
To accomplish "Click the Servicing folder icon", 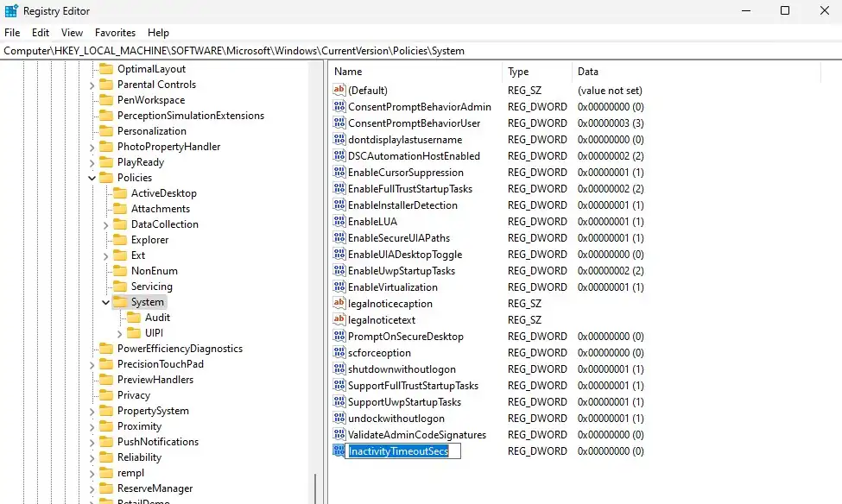I will (x=120, y=287).
